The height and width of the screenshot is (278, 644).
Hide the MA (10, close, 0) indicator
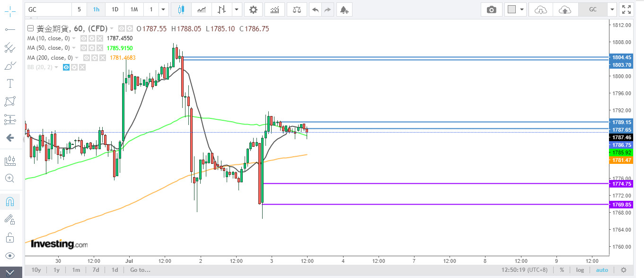coord(83,38)
